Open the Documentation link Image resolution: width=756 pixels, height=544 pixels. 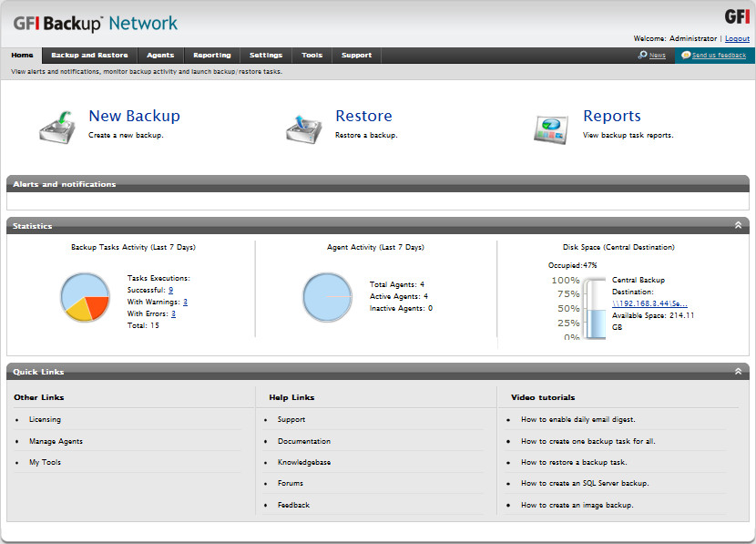304,441
